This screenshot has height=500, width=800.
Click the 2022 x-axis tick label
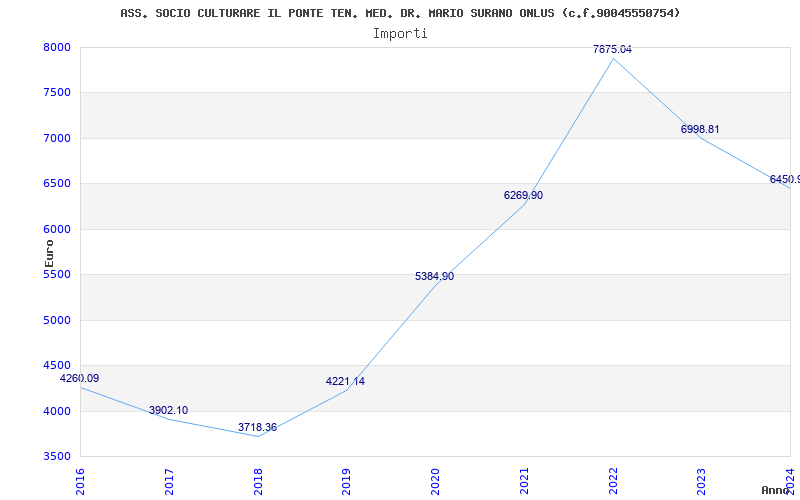tap(613, 481)
